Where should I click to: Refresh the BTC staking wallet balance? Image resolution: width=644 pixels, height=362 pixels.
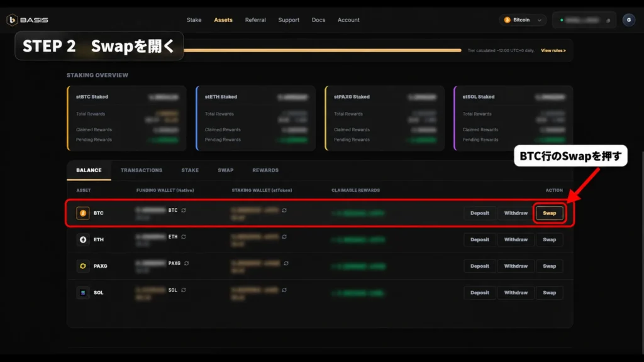tap(284, 210)
